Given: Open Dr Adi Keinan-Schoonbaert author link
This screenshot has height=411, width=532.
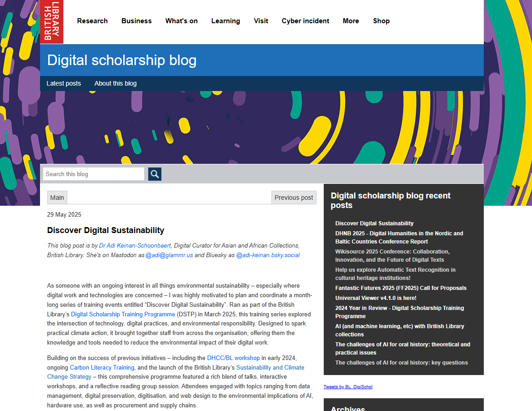Looking at the screenshot, I should (135, 245).
